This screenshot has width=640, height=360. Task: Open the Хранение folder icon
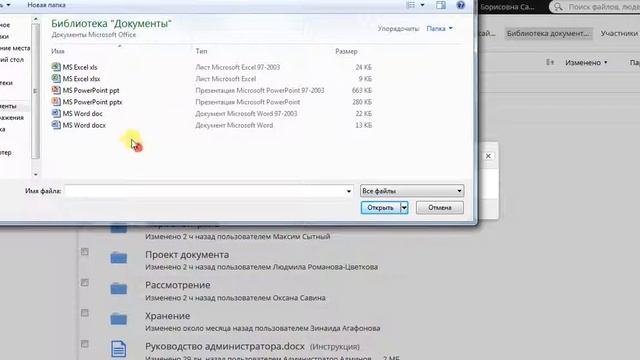coord(119,319)
